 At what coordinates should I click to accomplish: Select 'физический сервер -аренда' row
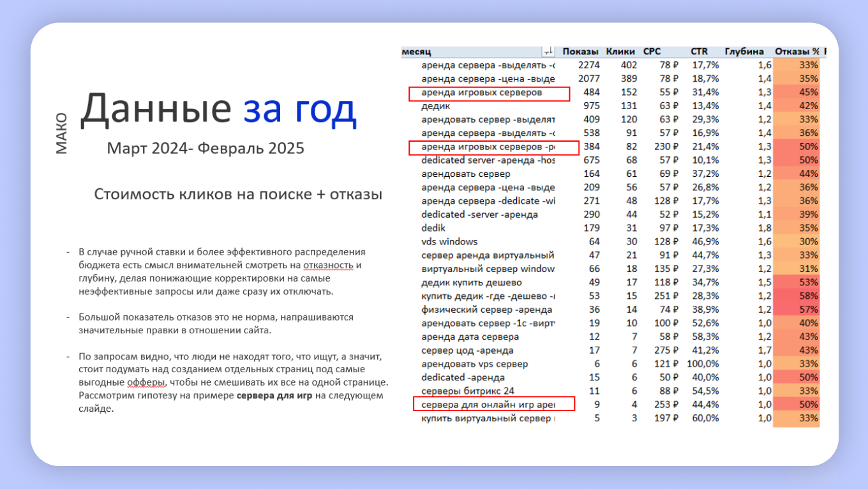611,310
